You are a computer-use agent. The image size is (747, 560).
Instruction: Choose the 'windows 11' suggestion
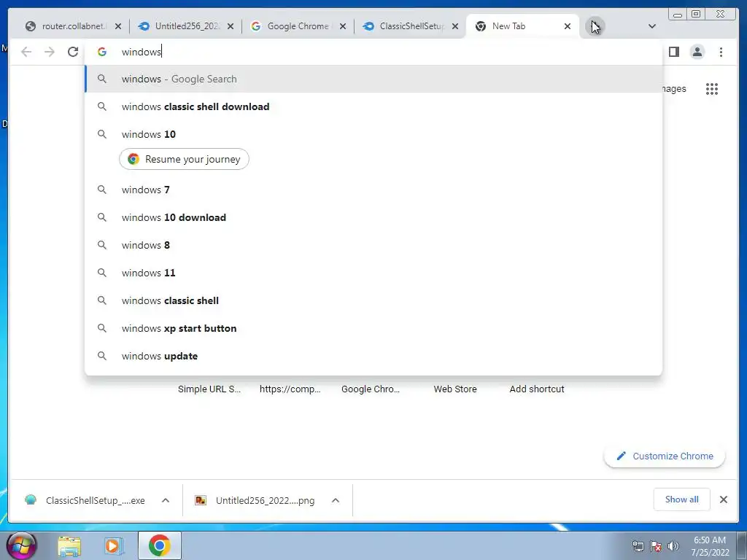click(x=373, y=273)
